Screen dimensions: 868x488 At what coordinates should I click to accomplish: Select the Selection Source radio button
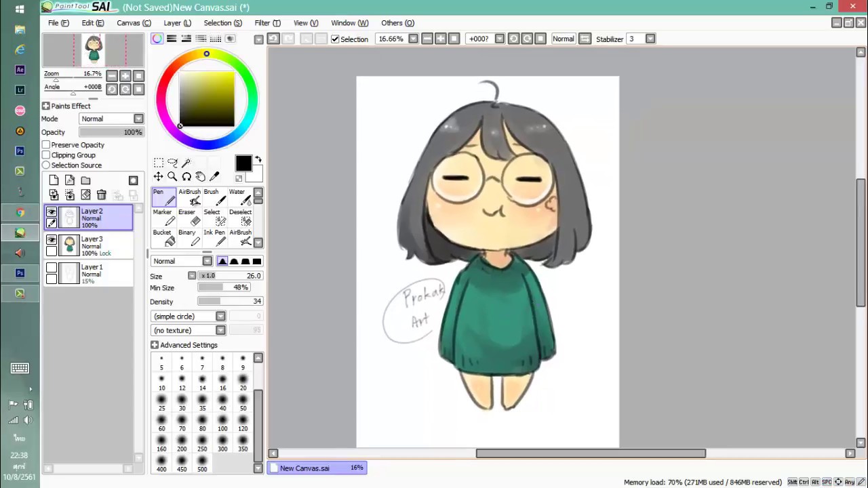tap(46, 165)
